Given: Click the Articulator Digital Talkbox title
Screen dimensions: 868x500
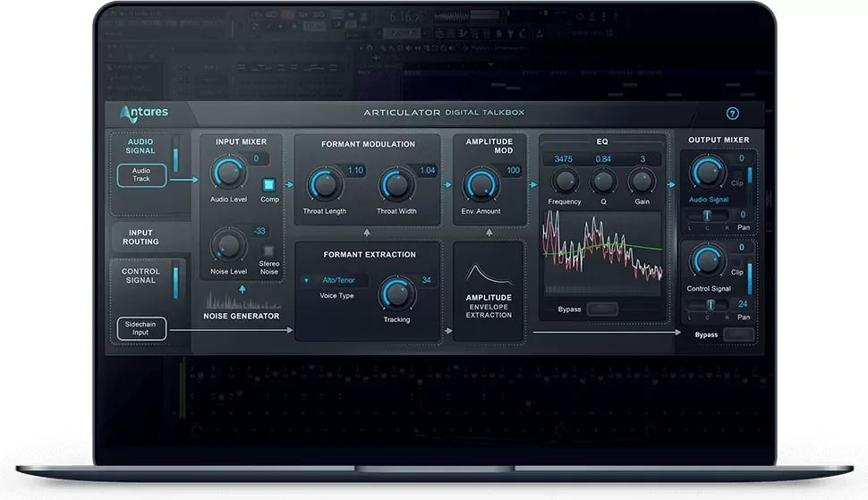Looking at the screenshot, I should pyautogui.click(x=444, y=113).
